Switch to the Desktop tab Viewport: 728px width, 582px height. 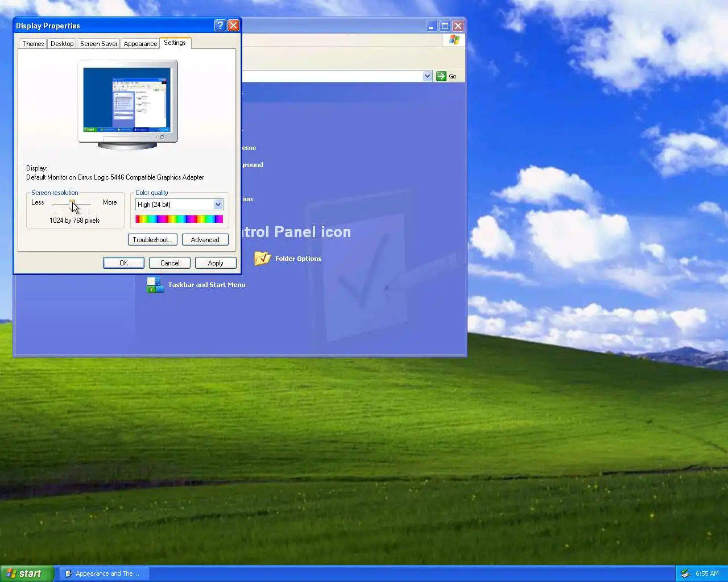tap(62, 44)
